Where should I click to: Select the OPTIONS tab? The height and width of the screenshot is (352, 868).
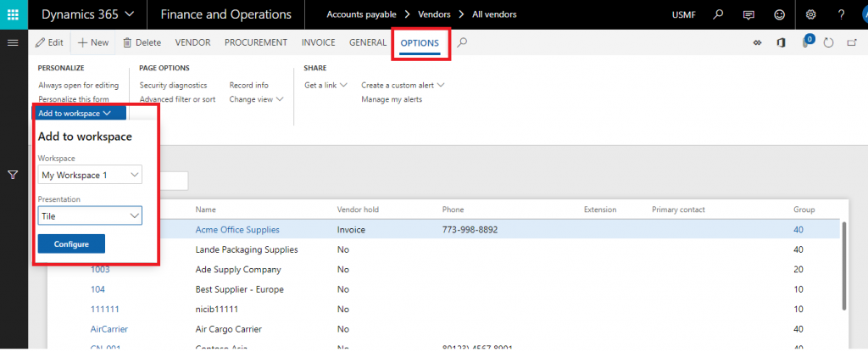(420, 42)
